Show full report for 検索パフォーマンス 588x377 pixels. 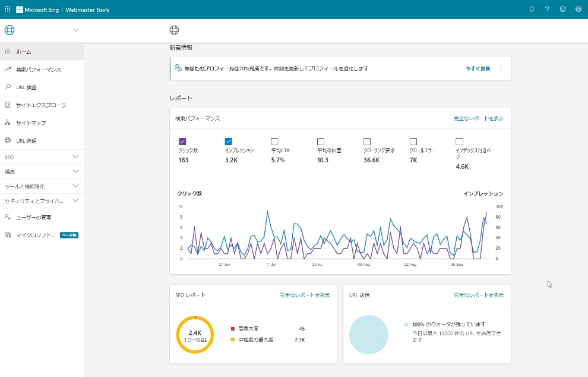[479, 118]
